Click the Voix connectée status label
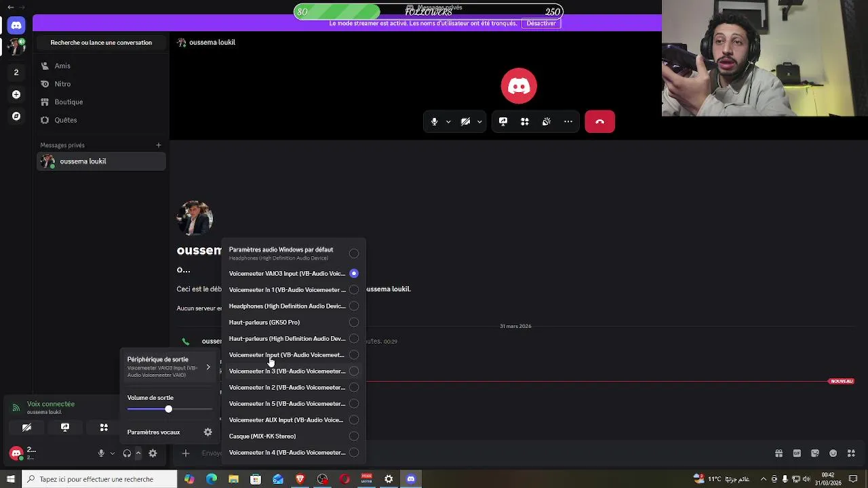This screenshot has height=488, width=868. point(51,404)
